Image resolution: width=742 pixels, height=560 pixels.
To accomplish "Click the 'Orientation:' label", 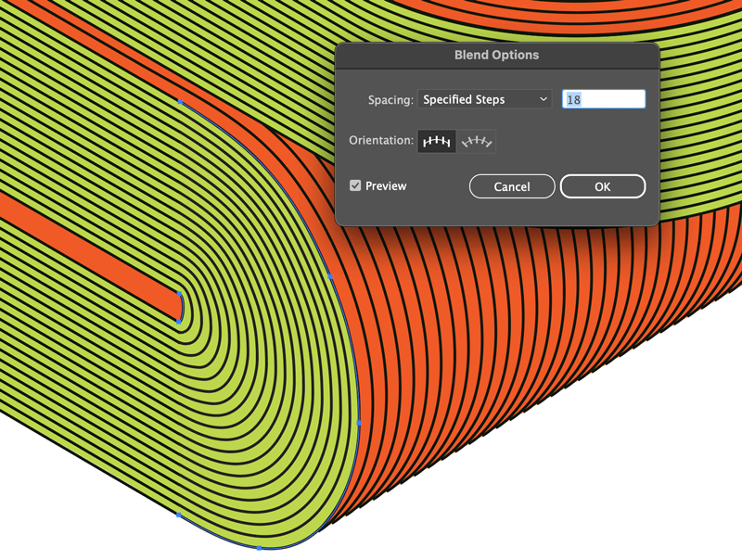I will pos(381,141).
